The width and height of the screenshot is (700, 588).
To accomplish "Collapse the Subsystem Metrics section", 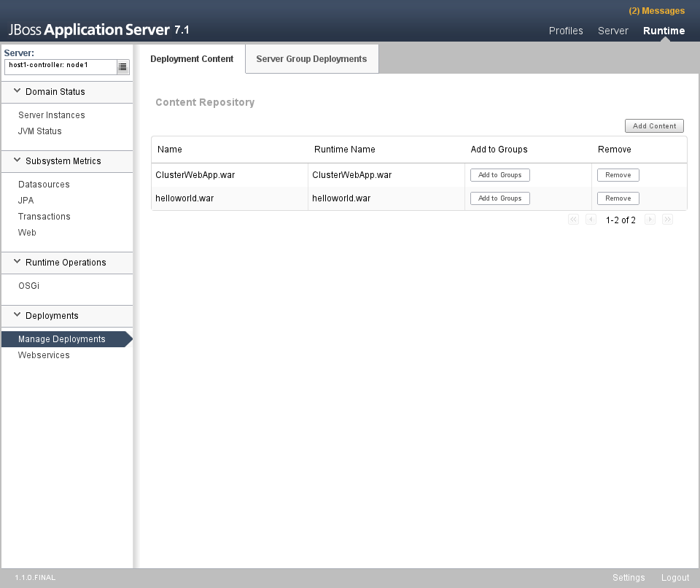I will [17, 160].
